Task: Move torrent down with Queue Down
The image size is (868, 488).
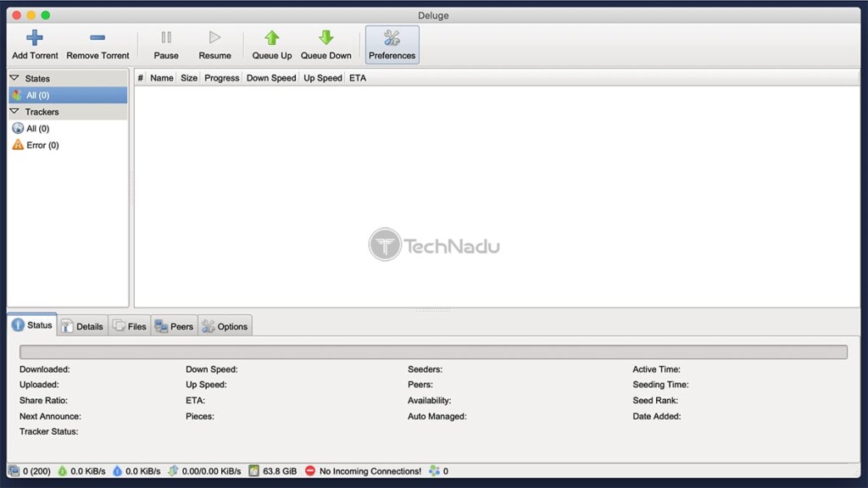Action: (x=326, y=45)
